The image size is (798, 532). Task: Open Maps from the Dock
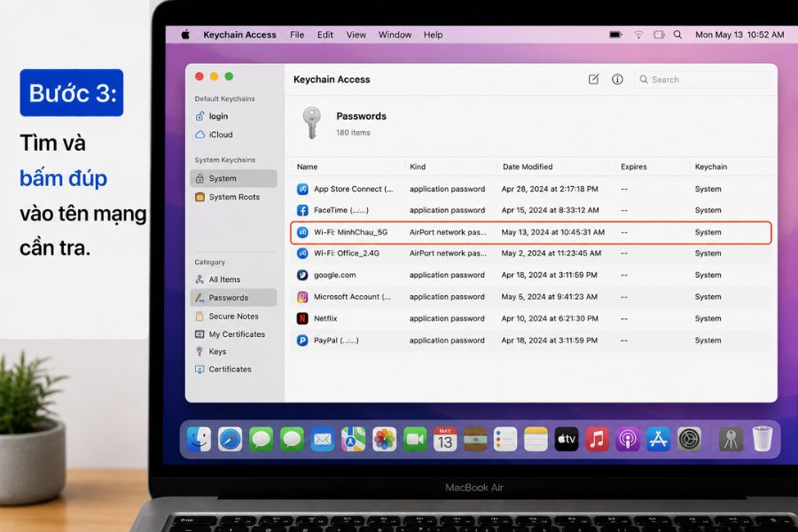(x=353, y=440)
